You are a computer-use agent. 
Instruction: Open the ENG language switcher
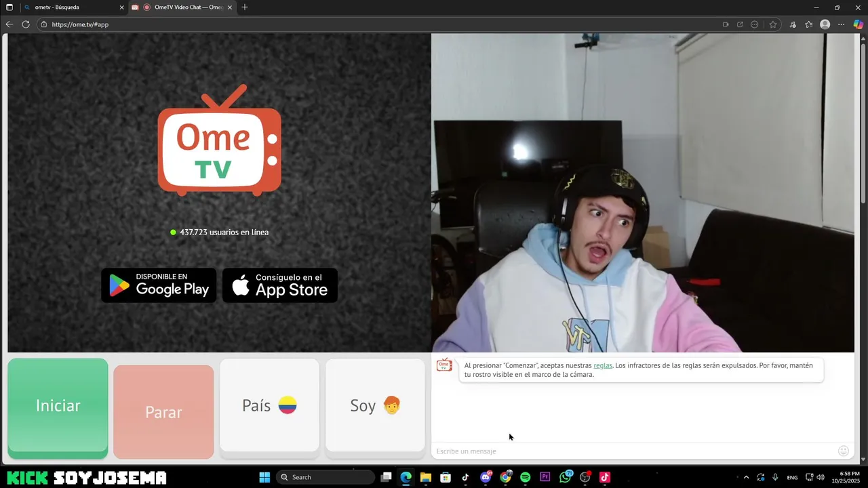click(792, 477)
